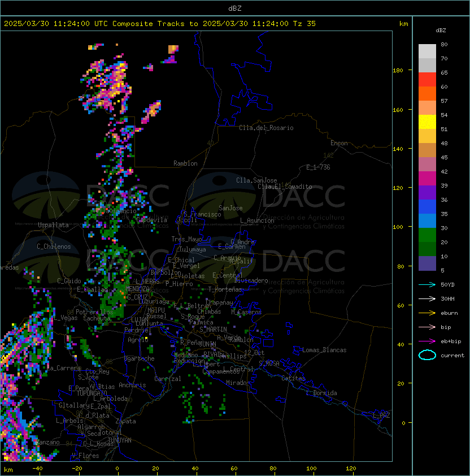Click the L_Dormida map label
Screen dimensions: 470x476
click(x=321, y=393)
